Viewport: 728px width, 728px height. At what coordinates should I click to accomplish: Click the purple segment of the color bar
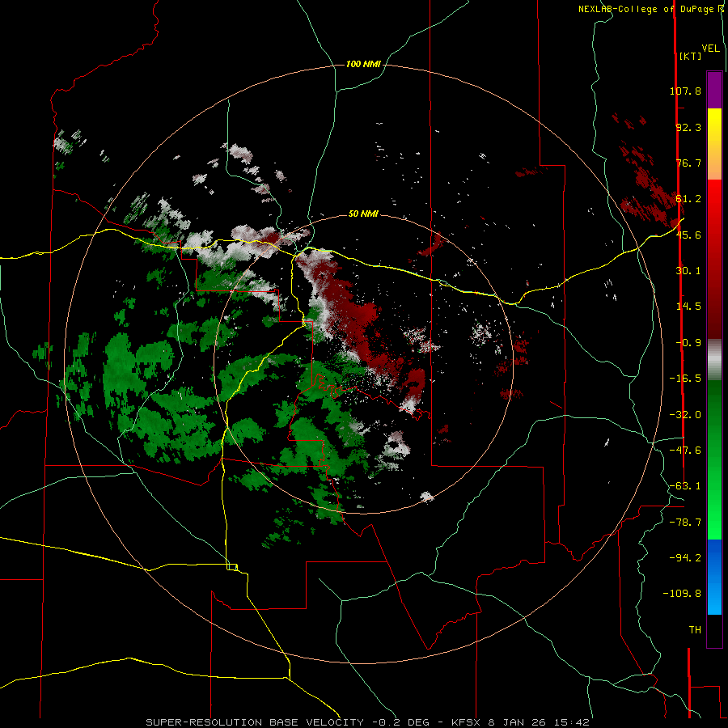(714, 90)
